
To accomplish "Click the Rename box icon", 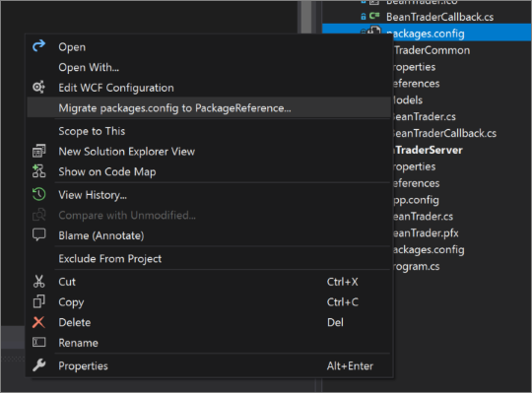I will tap(38, 342).
